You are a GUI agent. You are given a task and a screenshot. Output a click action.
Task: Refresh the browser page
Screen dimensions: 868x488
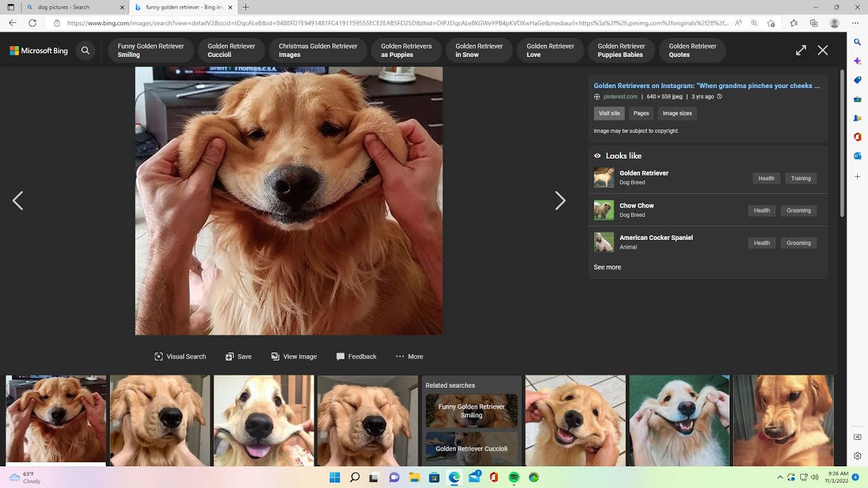[x=32, y=23]
